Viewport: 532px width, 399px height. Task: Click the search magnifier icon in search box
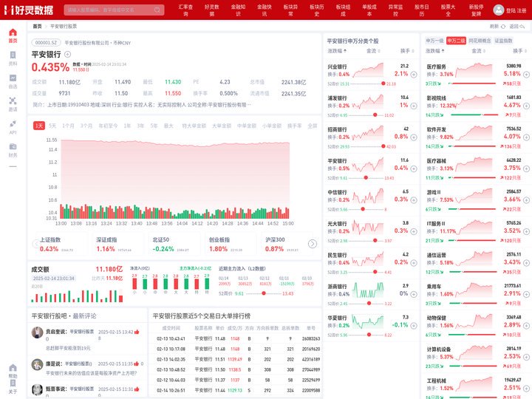[157, 10]
